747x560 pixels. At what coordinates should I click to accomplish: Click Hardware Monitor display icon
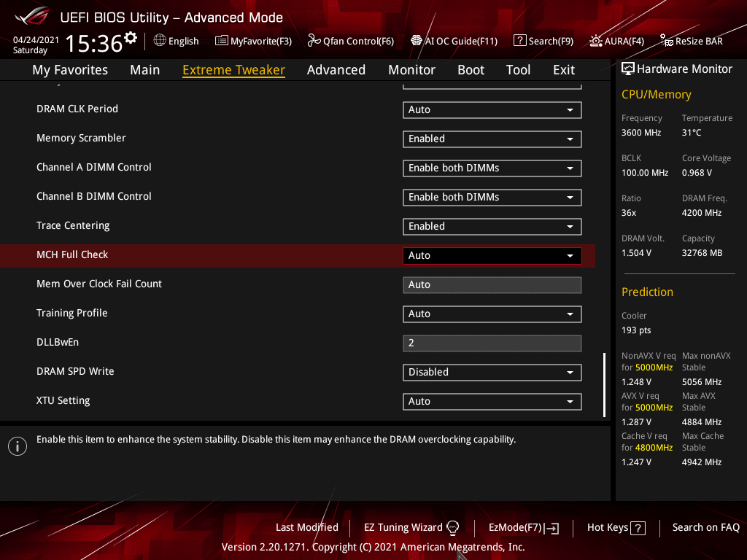pyautogui.click(x=628, y=69)
